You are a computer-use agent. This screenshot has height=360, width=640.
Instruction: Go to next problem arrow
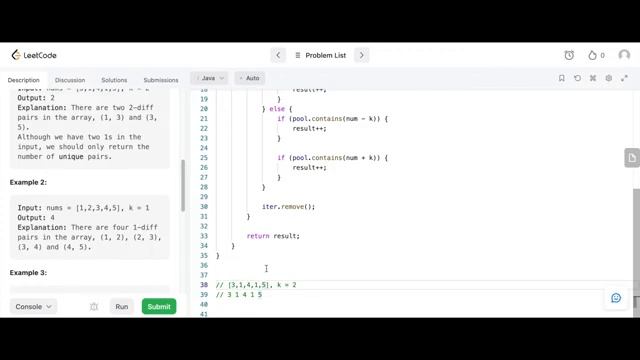point(362,55)
